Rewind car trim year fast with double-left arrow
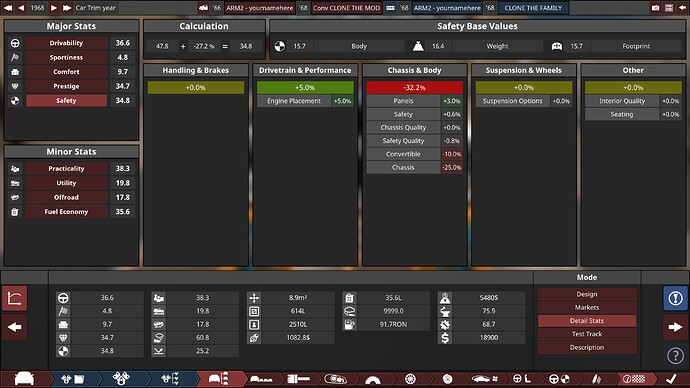Screen dimensions: 690x388 [x=8, y=8]
